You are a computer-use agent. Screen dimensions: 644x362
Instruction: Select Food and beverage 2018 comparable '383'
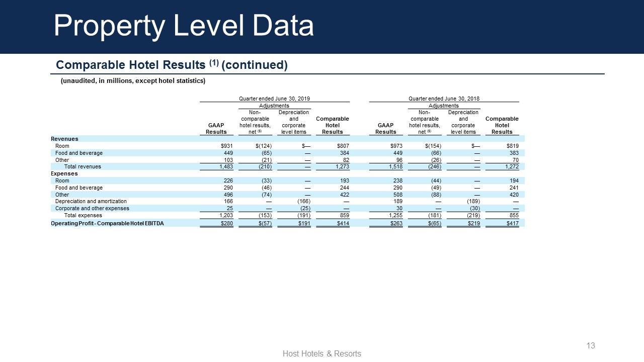[514, 153]
